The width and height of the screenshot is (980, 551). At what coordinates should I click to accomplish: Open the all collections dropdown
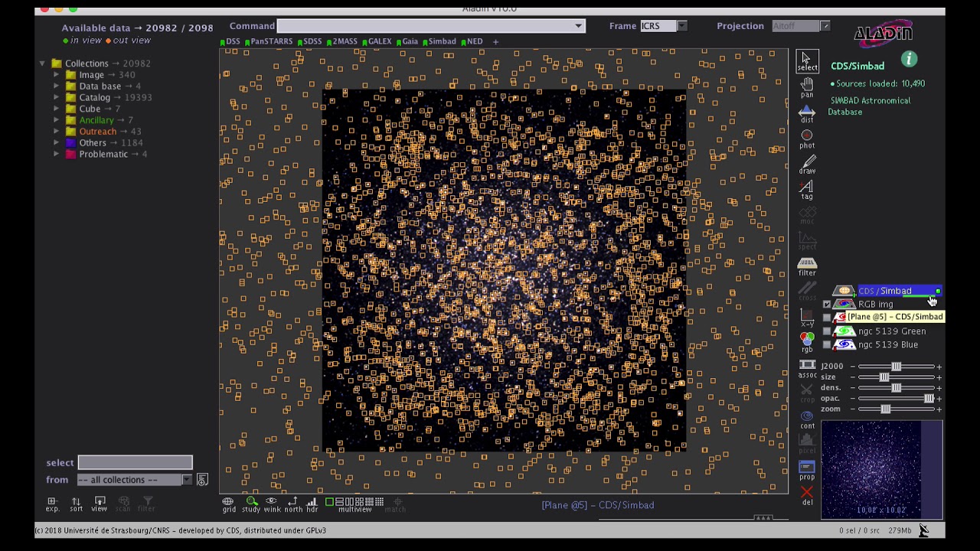(x=135, y=480)
